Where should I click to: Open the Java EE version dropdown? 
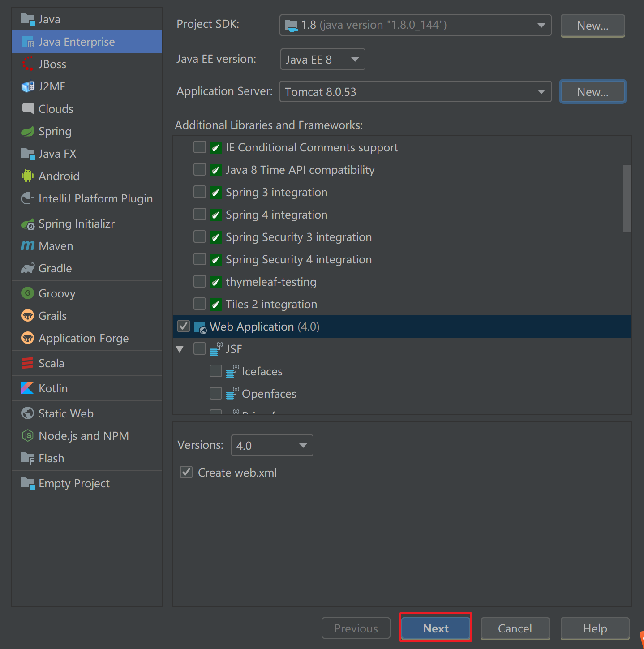[322, 59]
